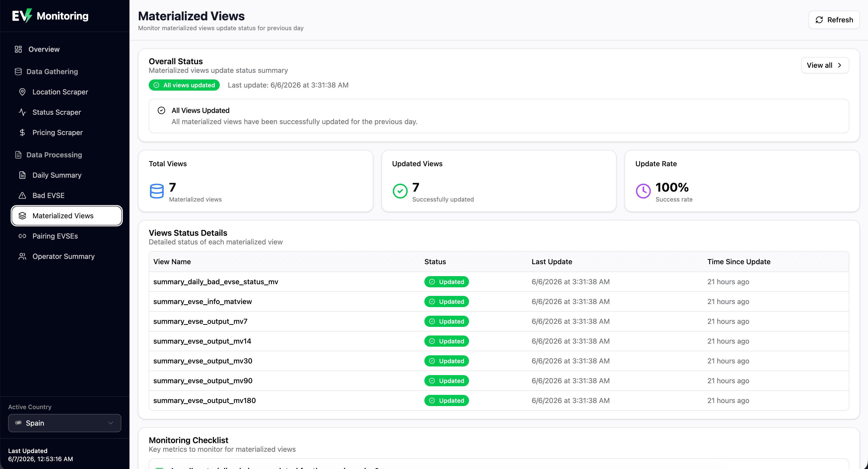Click the Status Scraper activity icon

[x=22, y=112]
